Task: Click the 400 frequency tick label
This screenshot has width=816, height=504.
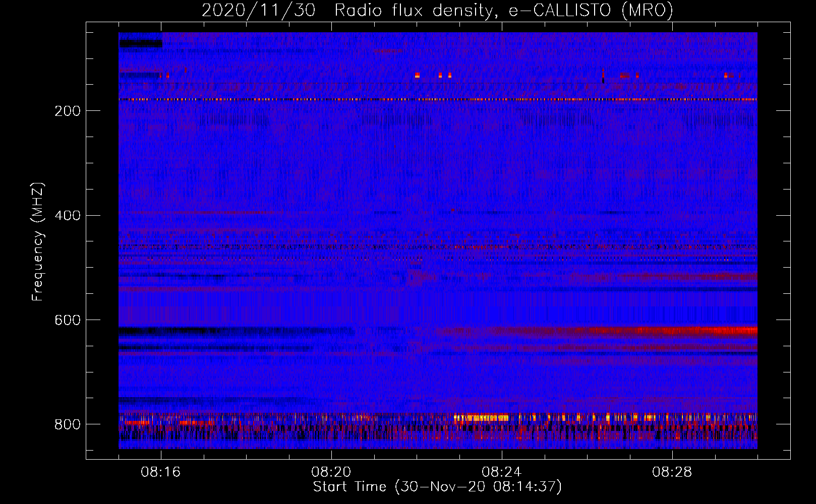Action: point(67,216)
